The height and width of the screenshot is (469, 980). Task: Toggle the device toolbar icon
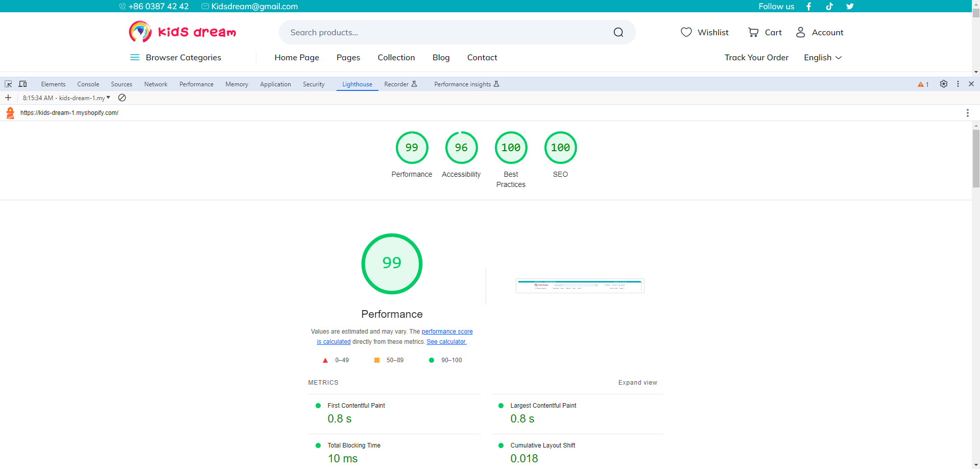pos(22,84)
